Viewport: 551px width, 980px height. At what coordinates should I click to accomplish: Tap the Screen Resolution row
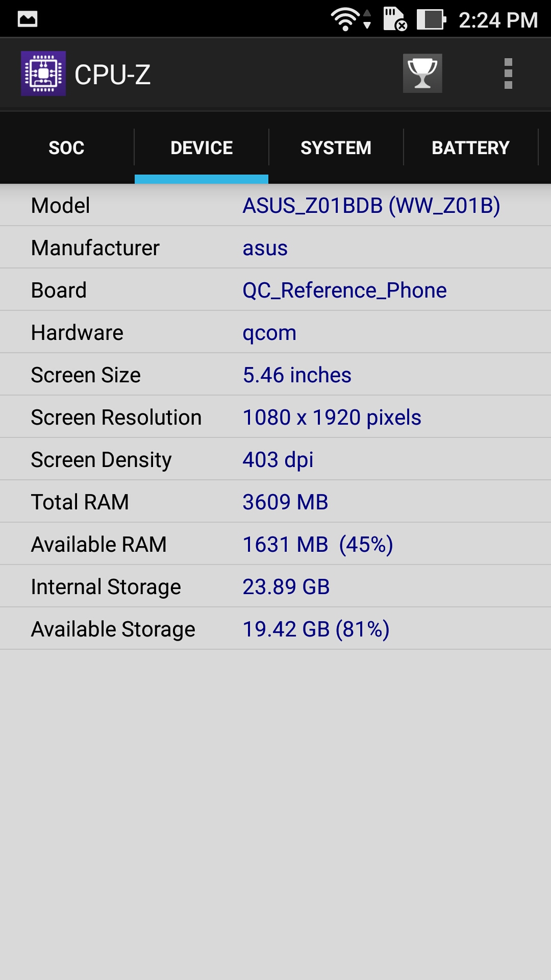pyautogui.click(x=275, y=418)
